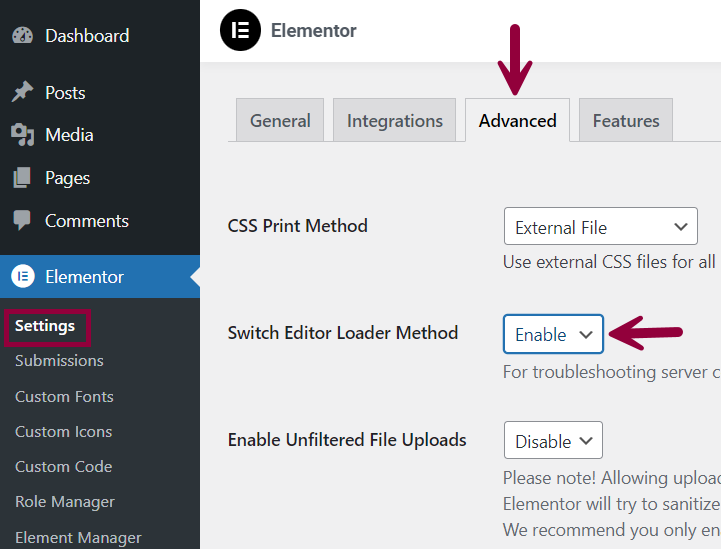The height and width of the screenshot is (549, 721).
Task: Select the Advanced tab
Action: pos(518,121)
